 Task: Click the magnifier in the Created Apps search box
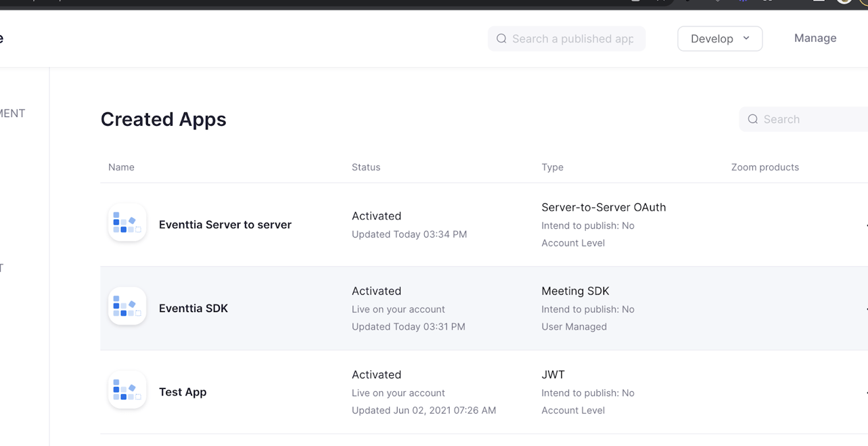click(x=753, y=119)
